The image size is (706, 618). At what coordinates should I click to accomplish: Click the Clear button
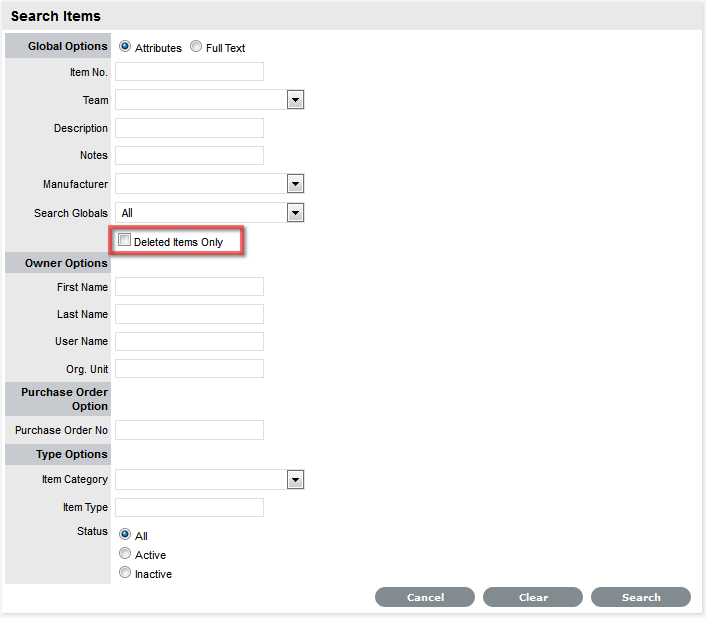pos(533,597)
